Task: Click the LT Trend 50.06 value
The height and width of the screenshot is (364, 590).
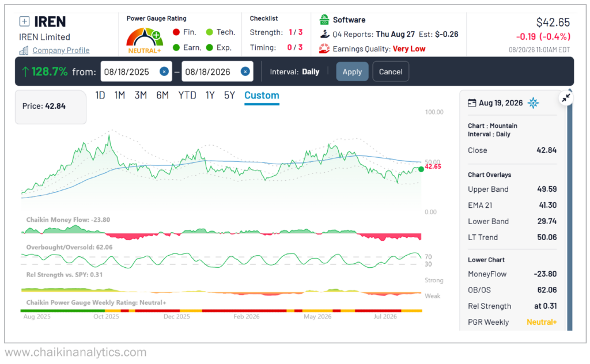Action: click(x=547, y=237)
